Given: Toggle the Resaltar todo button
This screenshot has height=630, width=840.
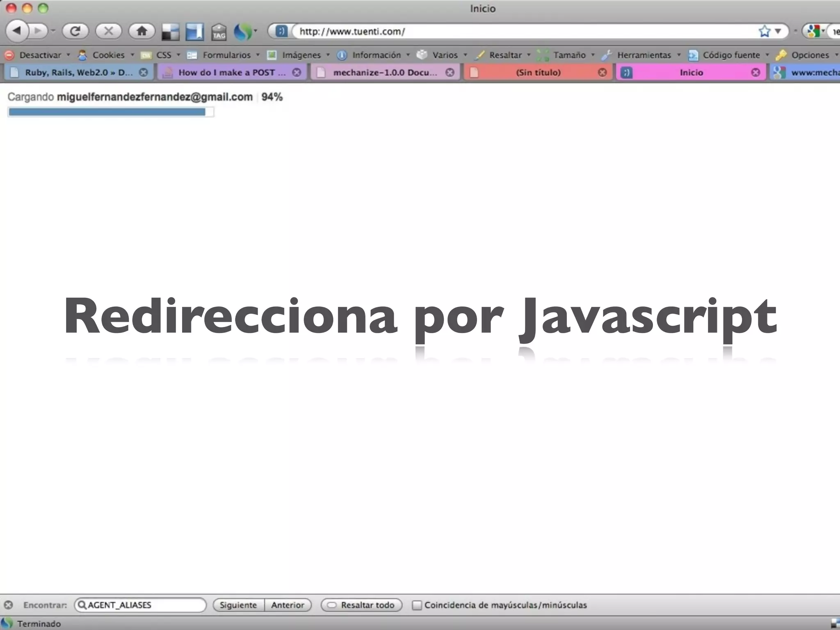Looking at the screenshot, I should pos(361,605).
